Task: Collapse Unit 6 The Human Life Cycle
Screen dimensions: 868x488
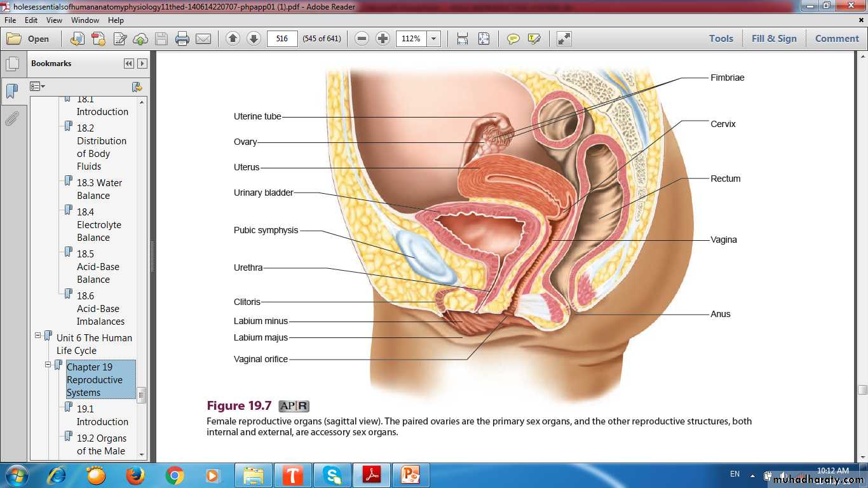Action: [38, 335]
